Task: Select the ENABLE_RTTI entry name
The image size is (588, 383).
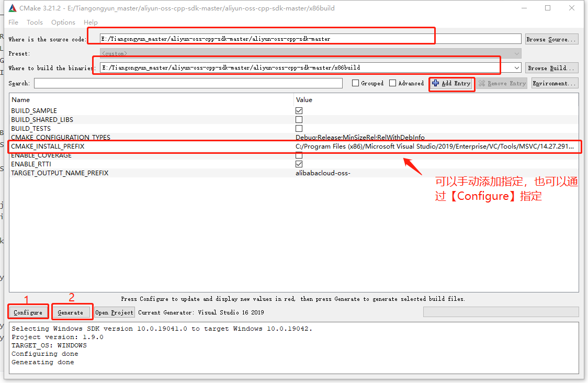Action: click(x=31, y=164)
